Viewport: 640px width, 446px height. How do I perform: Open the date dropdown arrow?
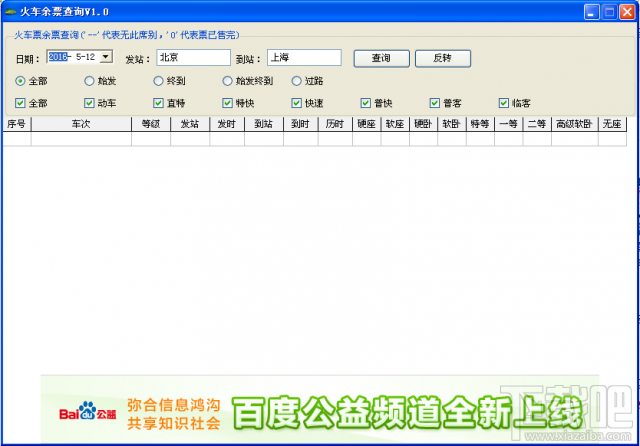106,57
